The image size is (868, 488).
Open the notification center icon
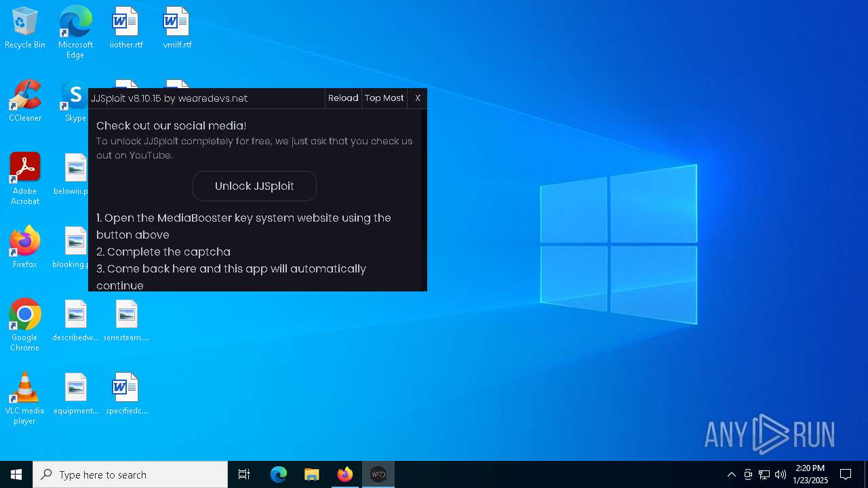click(846, 474)
